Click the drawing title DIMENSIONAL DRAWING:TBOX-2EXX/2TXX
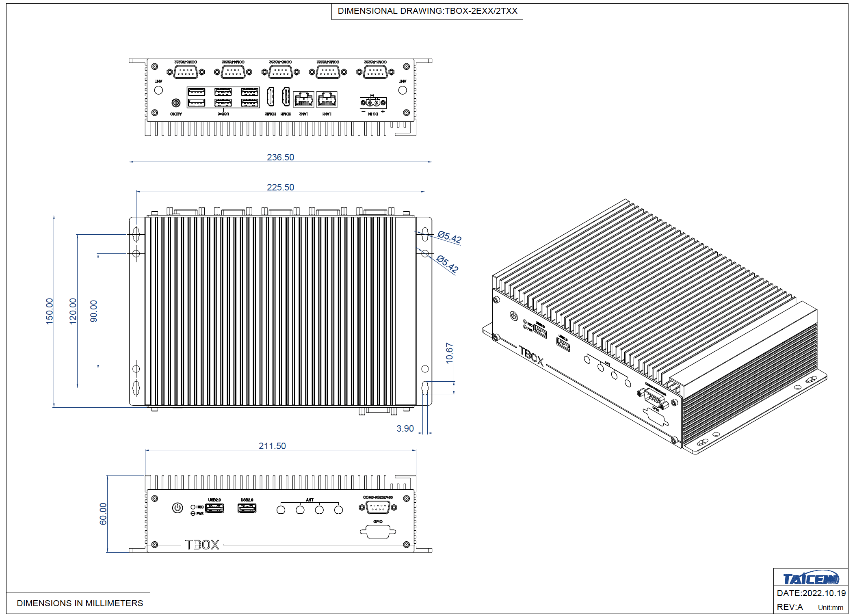This screenshot has height=616, width=855. tap(427, 11)
